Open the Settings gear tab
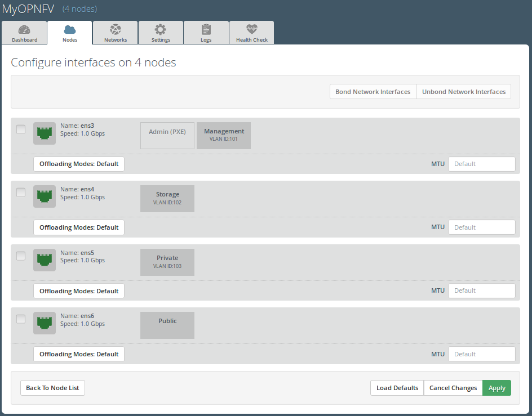 tap(161, 33)
